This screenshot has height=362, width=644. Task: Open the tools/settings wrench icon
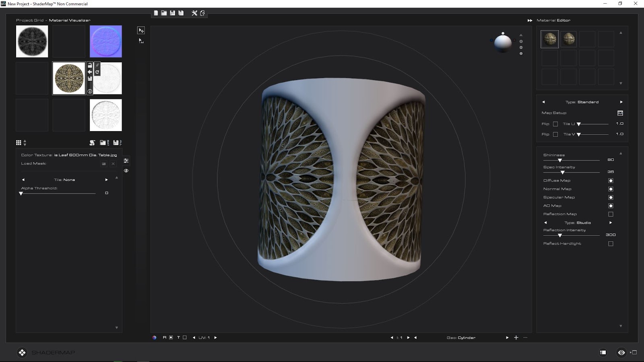194,13
